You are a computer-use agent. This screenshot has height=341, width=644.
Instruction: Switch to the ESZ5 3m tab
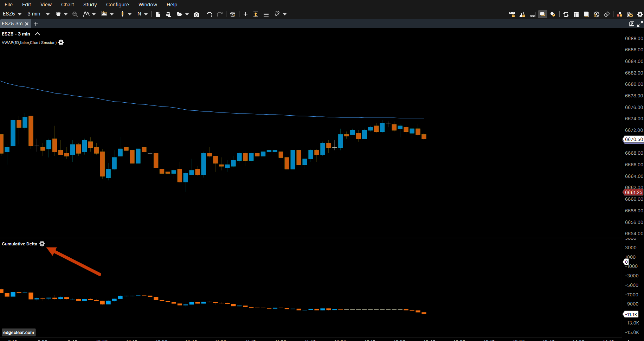(12, 24)
